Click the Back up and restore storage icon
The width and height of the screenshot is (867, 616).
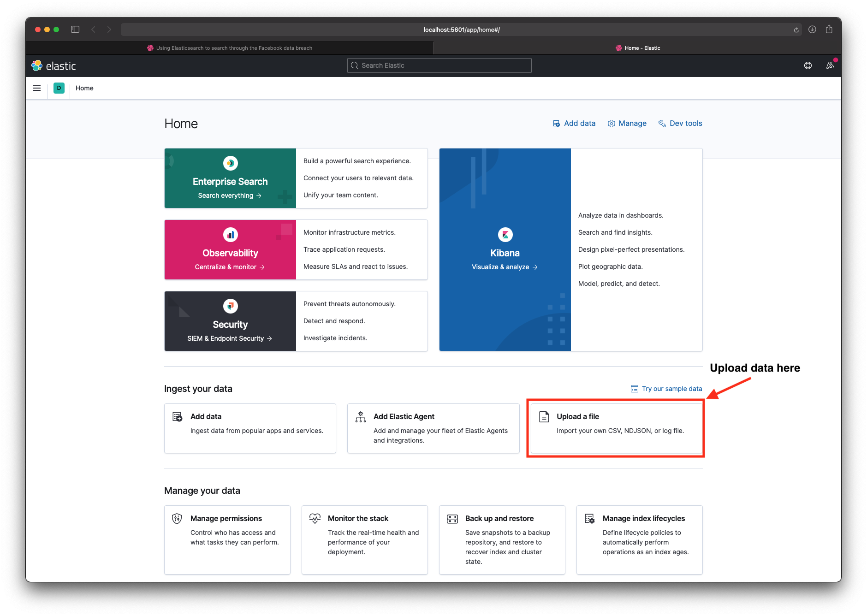(452, 519)
